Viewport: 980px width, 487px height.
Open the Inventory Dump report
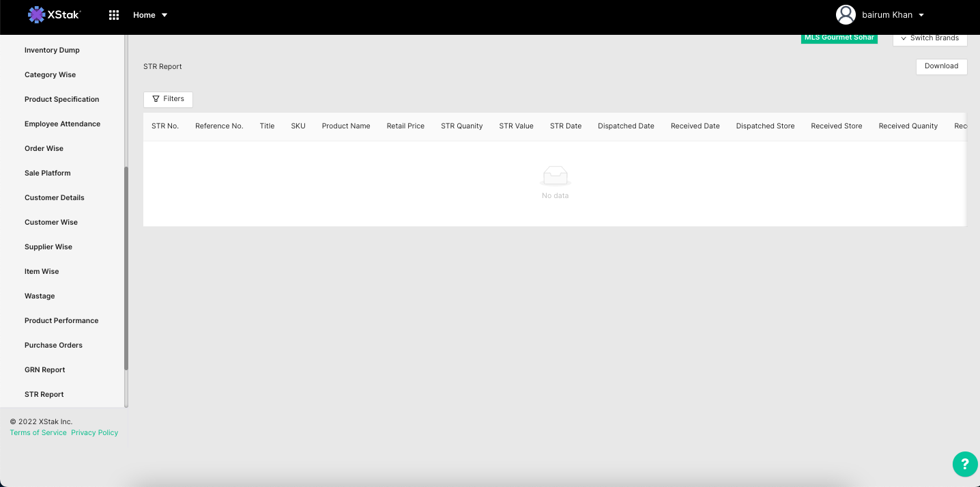point(52,50)
